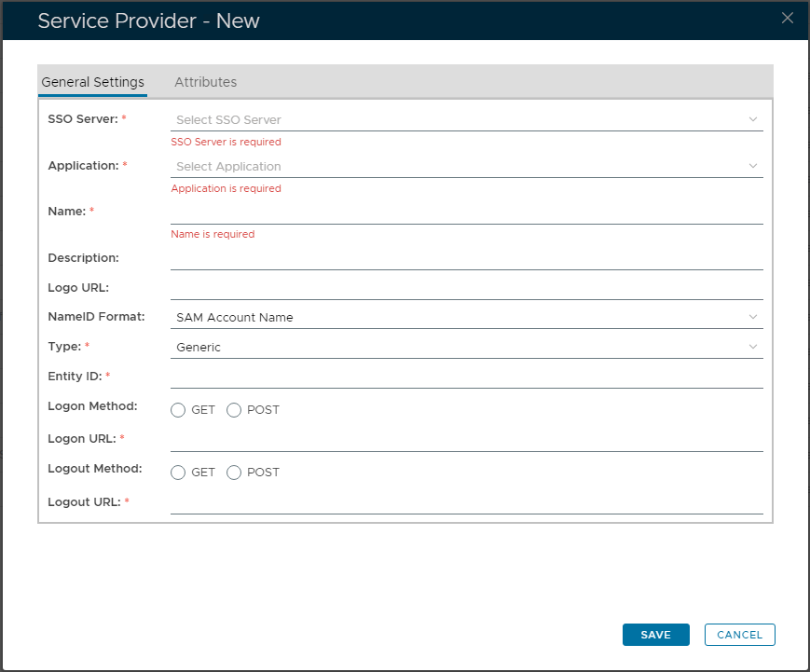
Task: Switch to the Attributes tab
Action: pos(205,82)
